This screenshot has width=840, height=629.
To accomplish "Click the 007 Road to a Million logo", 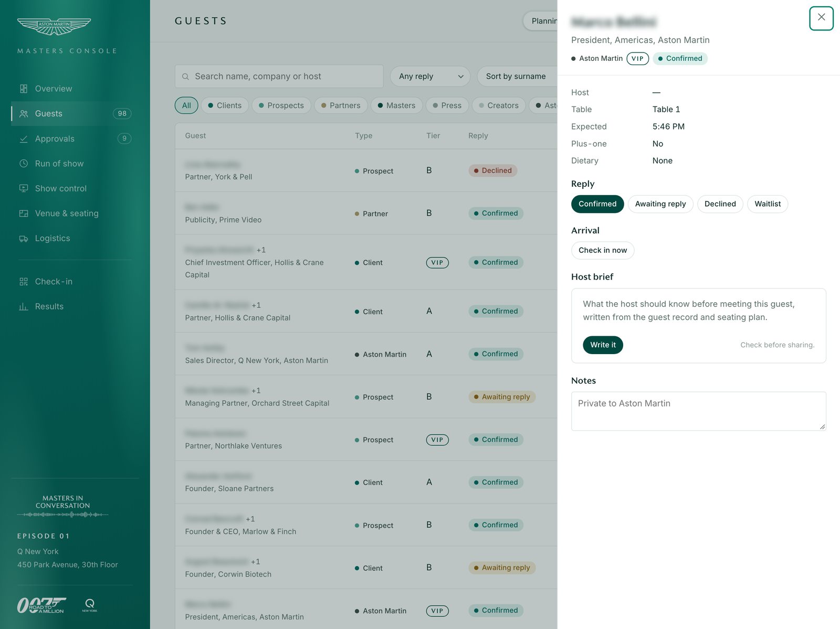I will [x=42, y=605].
